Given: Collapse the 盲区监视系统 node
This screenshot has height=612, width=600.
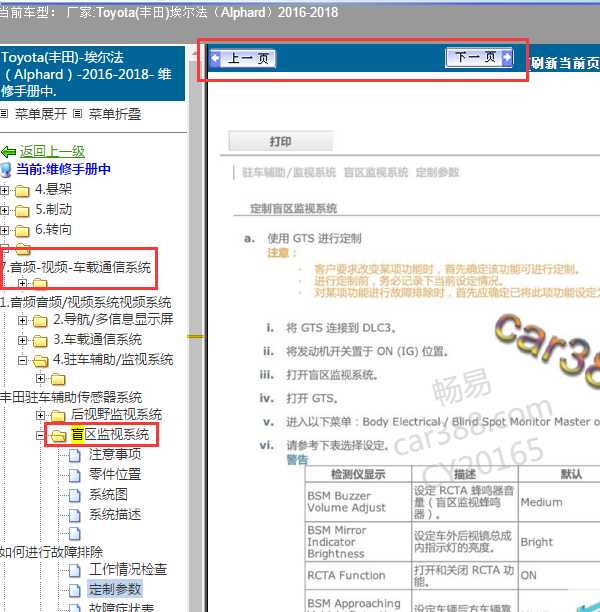Looking at the screenshot, I should click(40, 435).
